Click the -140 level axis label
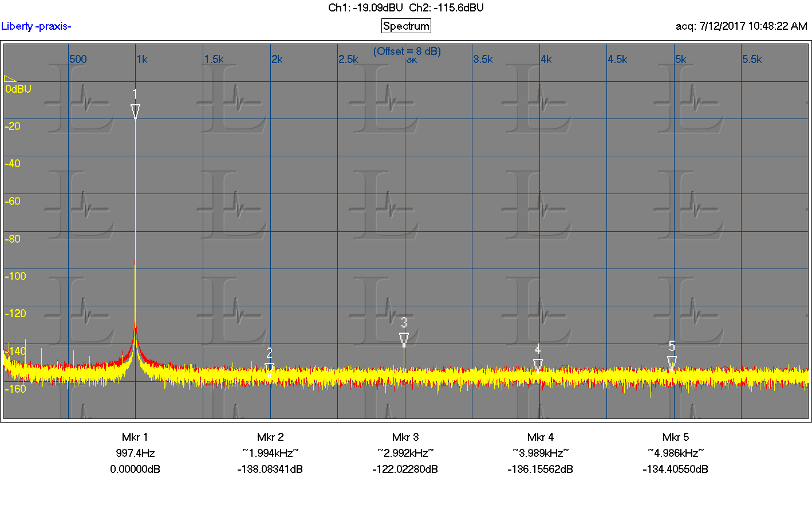This screenshot has width=812, height=505. point(15,351)
